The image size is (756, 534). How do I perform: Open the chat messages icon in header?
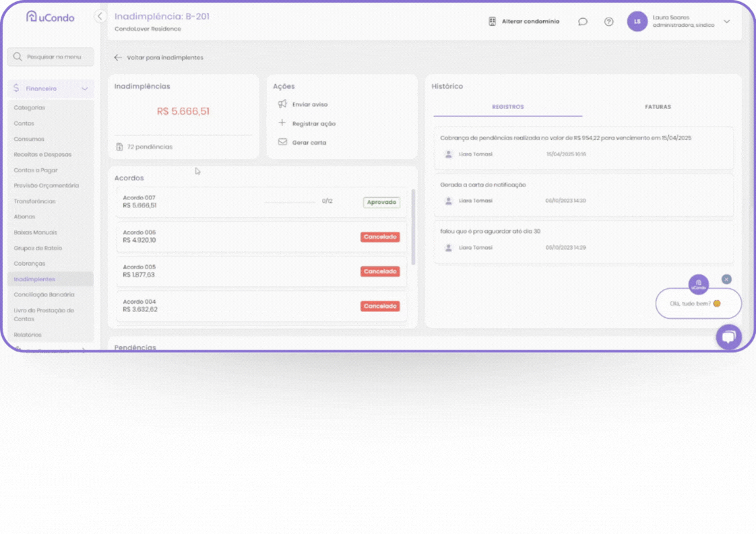click(x=583, y=22)
